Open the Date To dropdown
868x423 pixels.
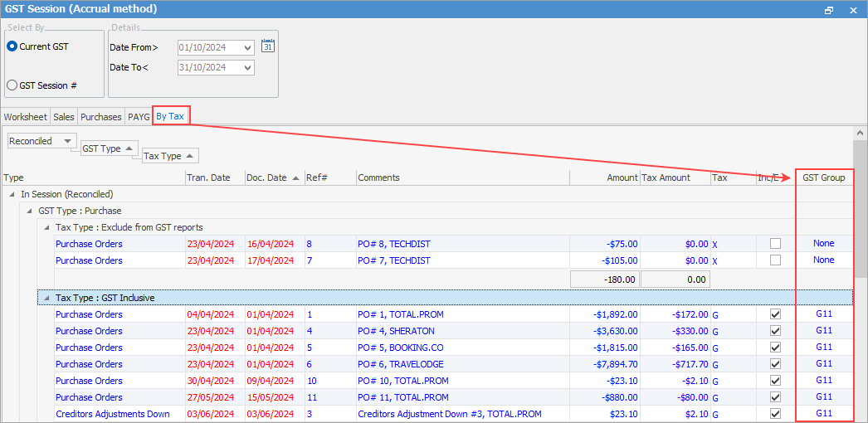tap(247, 67)
